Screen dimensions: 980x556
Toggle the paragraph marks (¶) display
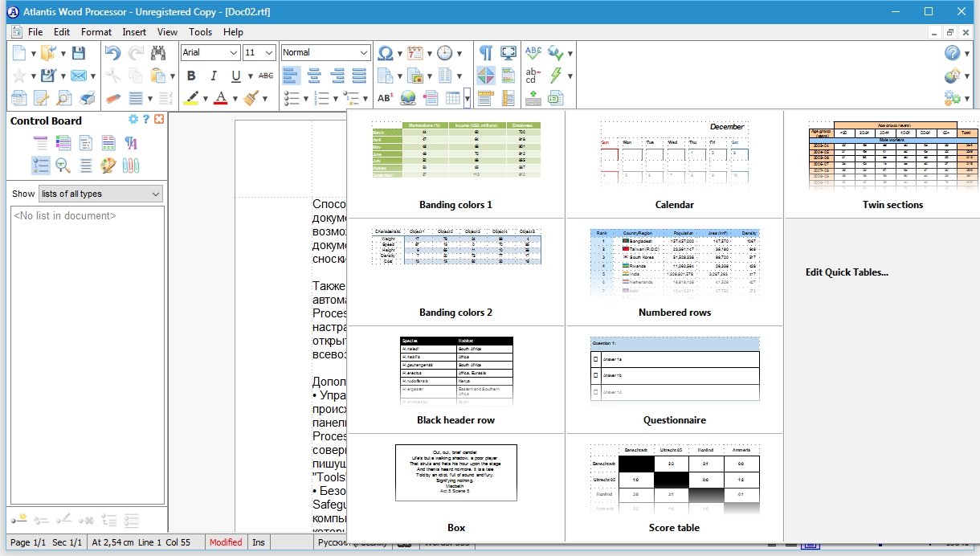[485, 53]
